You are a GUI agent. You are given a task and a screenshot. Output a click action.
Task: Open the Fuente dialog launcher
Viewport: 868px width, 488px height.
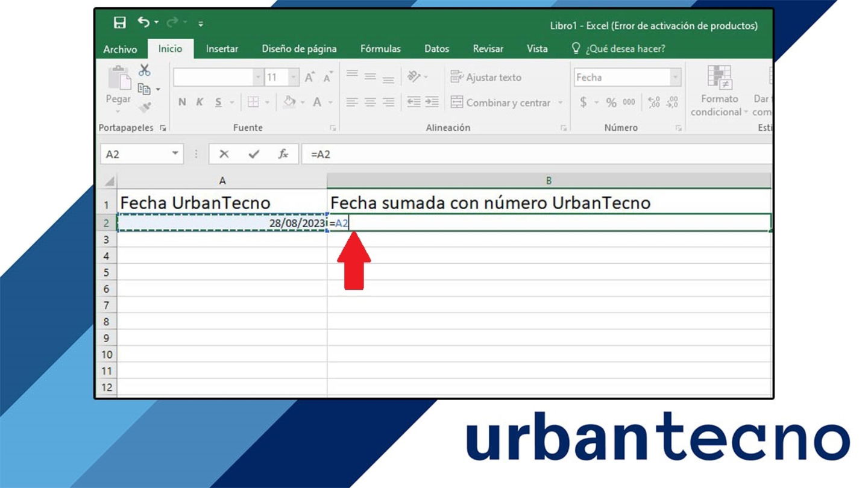(332, 128)
